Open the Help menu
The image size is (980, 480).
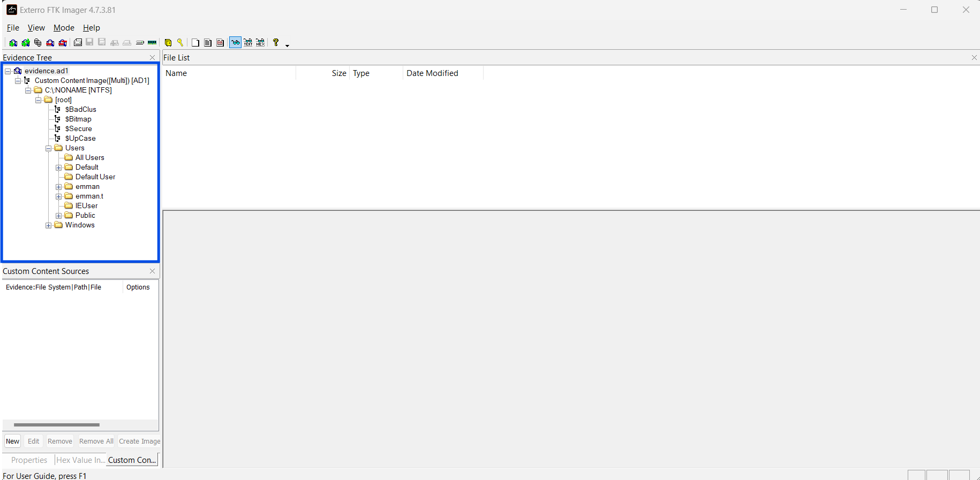pos(92,28)
